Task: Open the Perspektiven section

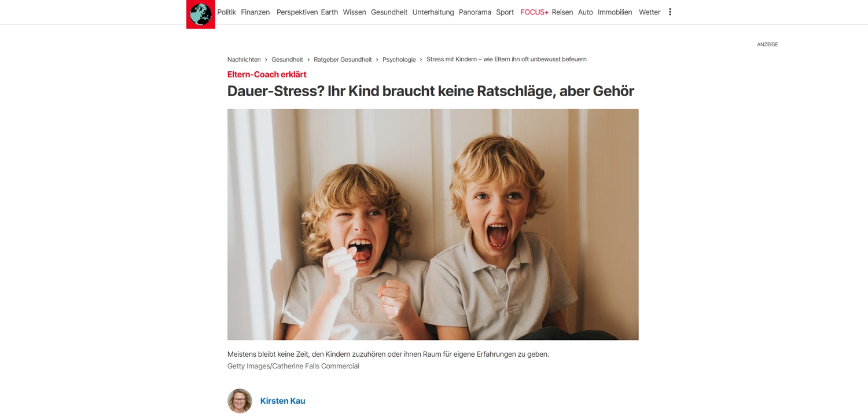Action: tap(297, 12)
